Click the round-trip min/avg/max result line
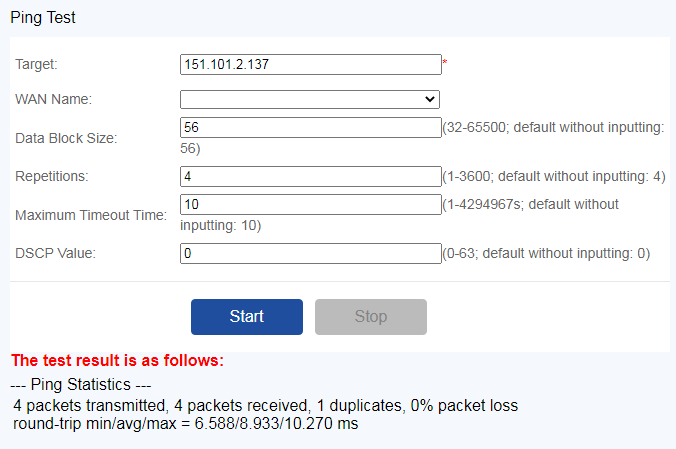This screenshot has height=449, width=676. coord(185,424)
